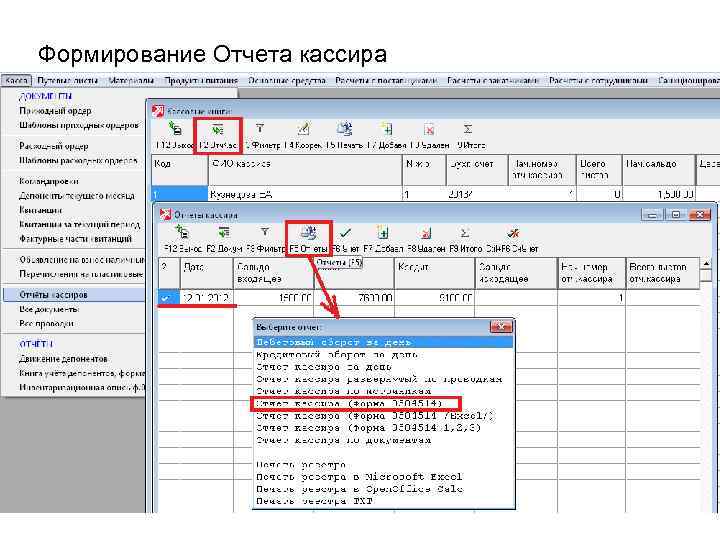The height and width of the screenshot is (540, 720).
Task: Click 12.01.2012 date cell
Action: 206,298
